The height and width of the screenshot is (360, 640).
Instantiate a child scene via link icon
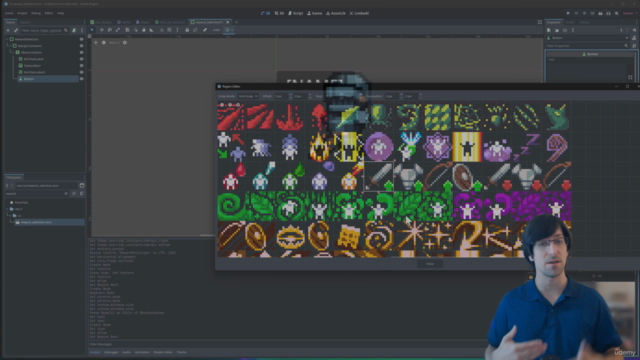(x=16, y=30)
